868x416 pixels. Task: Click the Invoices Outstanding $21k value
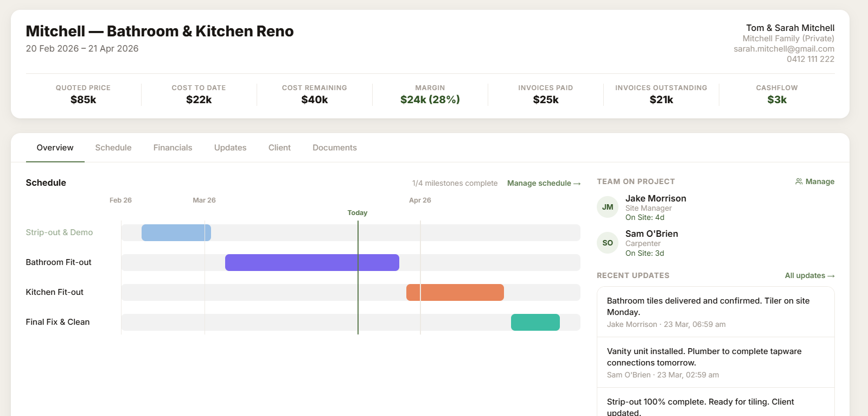tap(661, 100)
